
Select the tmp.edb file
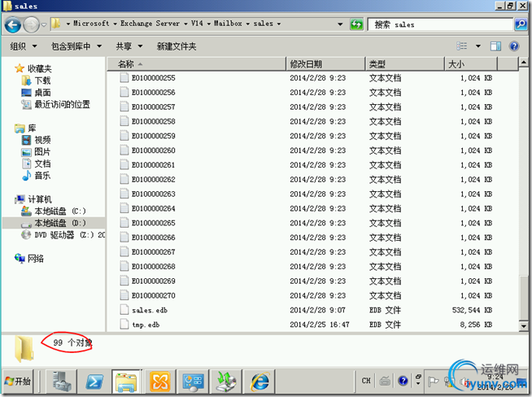pos(146,325)
